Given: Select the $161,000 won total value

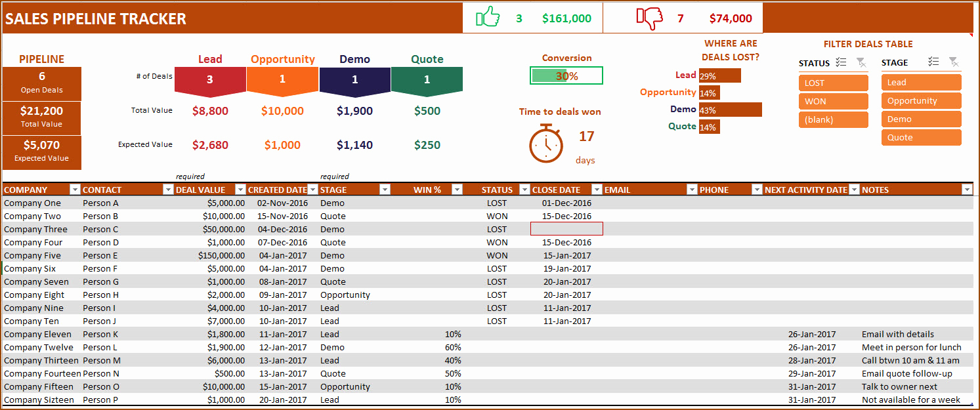Looking at the screenshot, I should [x=566, y=18].
